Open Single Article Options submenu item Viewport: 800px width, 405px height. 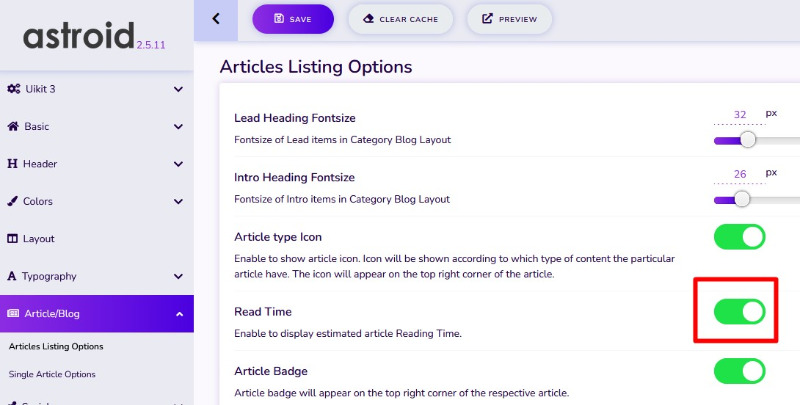pyautogui.click(x=52, y=374)
